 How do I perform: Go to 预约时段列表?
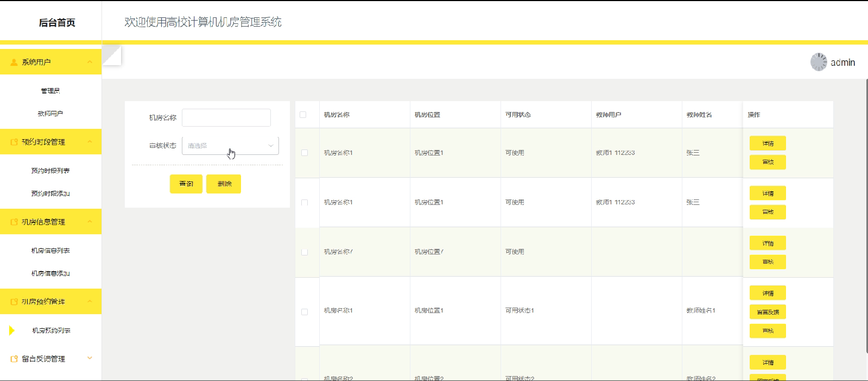point(50,171)
